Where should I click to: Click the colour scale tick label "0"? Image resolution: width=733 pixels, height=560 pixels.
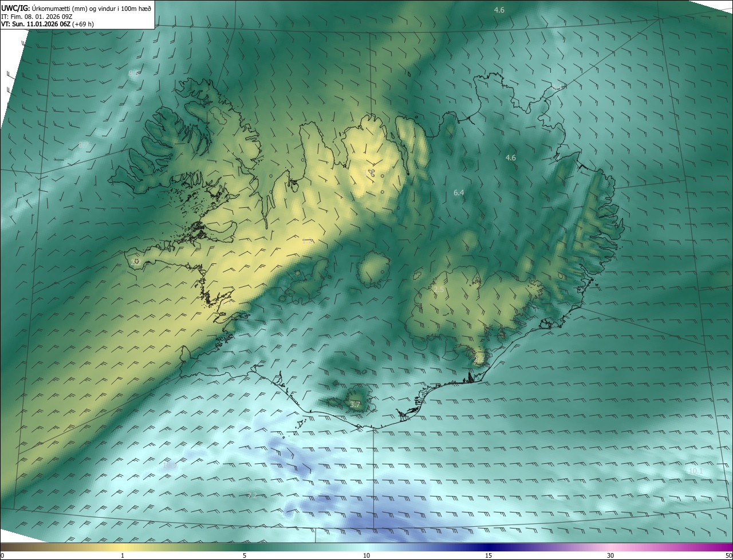2,555
